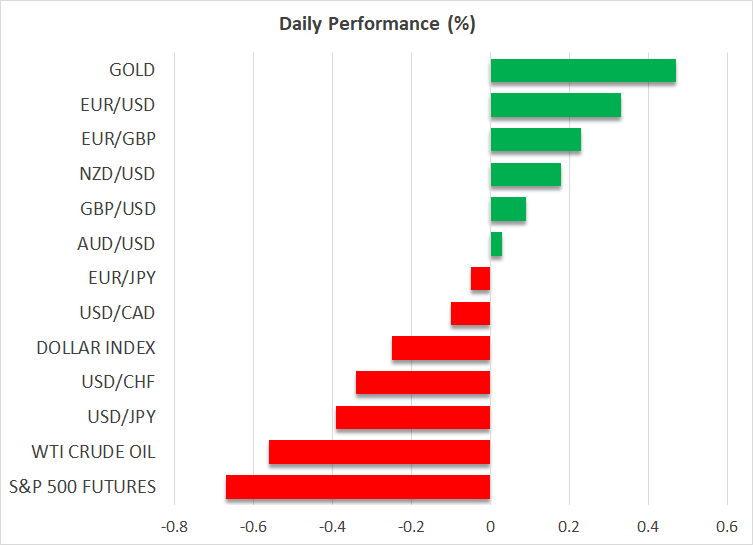753x545 pixels.
Task: Click the WTI CRUDE OIL red bar
Action: pos(379,452)
